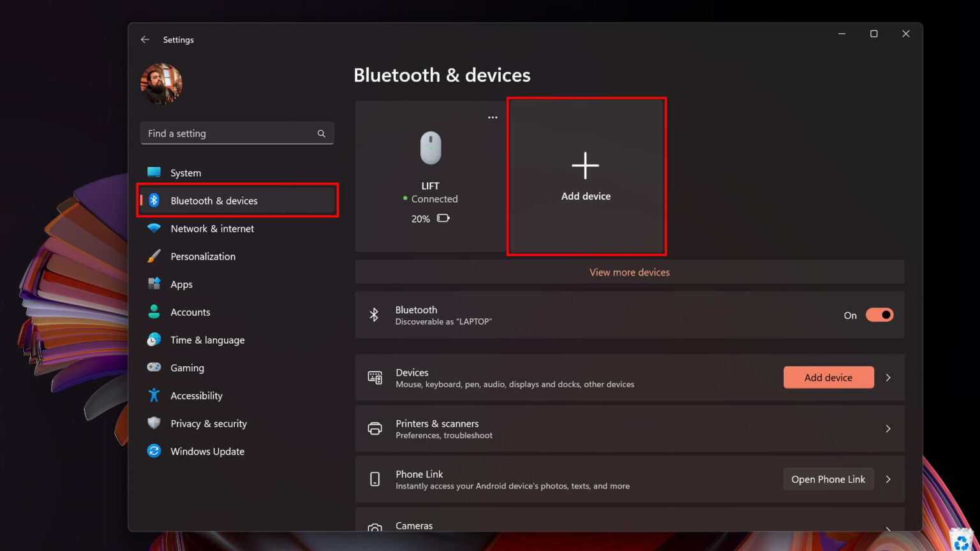The height and width of the screenshot is (551, 980).
Task: Click the Gaming controller icon in the sidebar
Action: [x=154, y=367]
